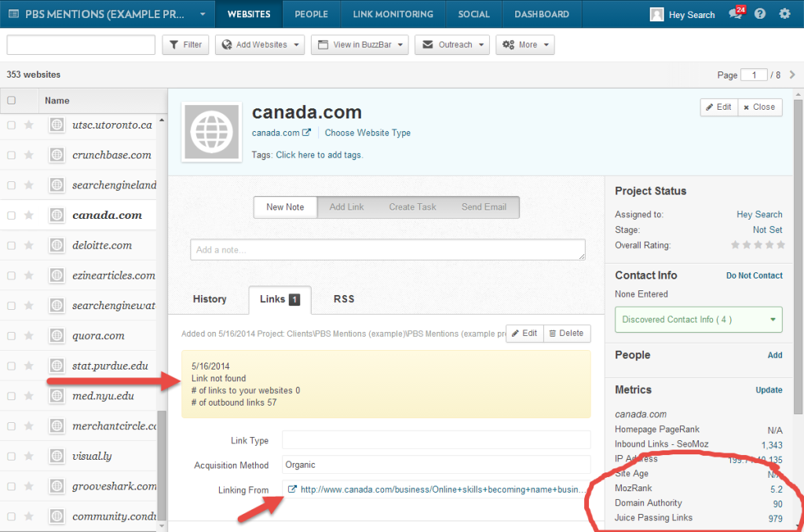The image size is (804, 532).
Task: Toggle the select-all checkbox in Name header
Action: 11,100
